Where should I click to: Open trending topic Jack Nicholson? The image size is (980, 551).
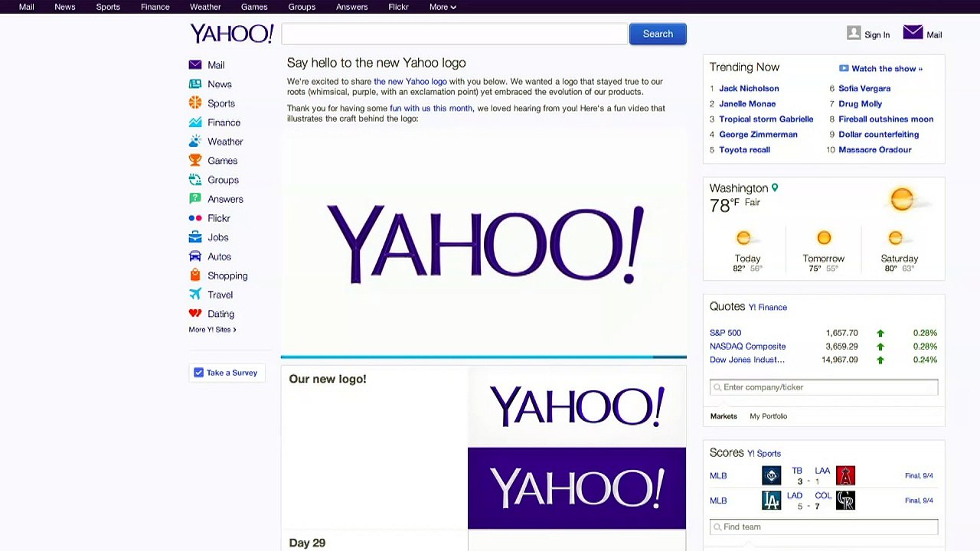click(x=749, y=88)
